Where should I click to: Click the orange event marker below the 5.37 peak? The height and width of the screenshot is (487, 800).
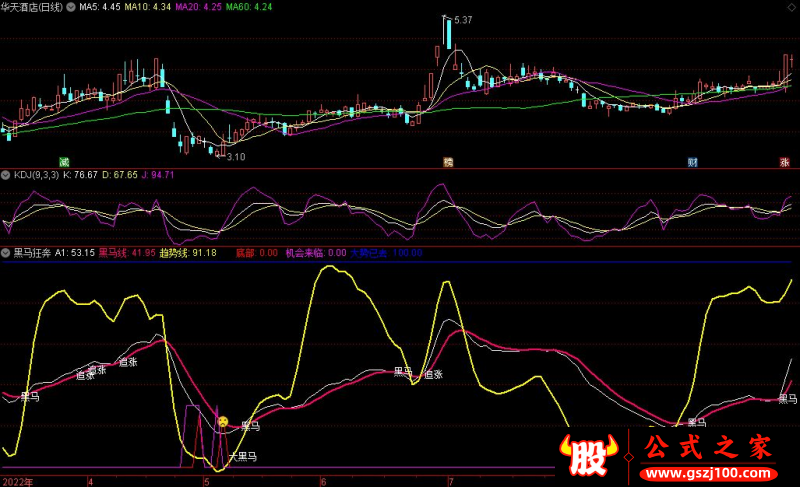pyautogui.click(x=448, y=162)
